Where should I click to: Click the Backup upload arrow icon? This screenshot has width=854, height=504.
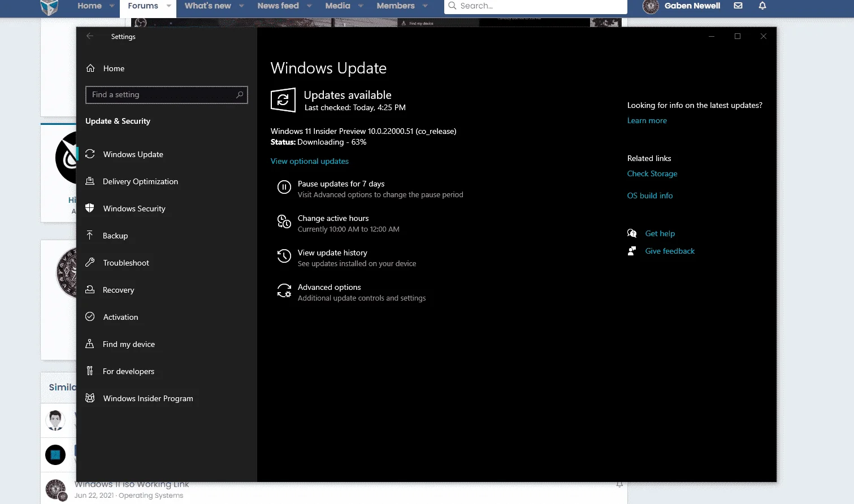coord(90,235)
